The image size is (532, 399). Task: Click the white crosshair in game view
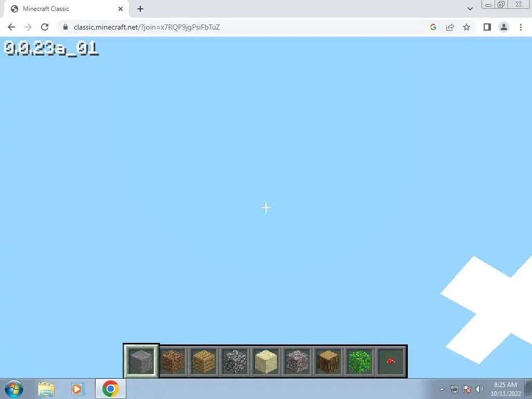[x=266, y=208]
